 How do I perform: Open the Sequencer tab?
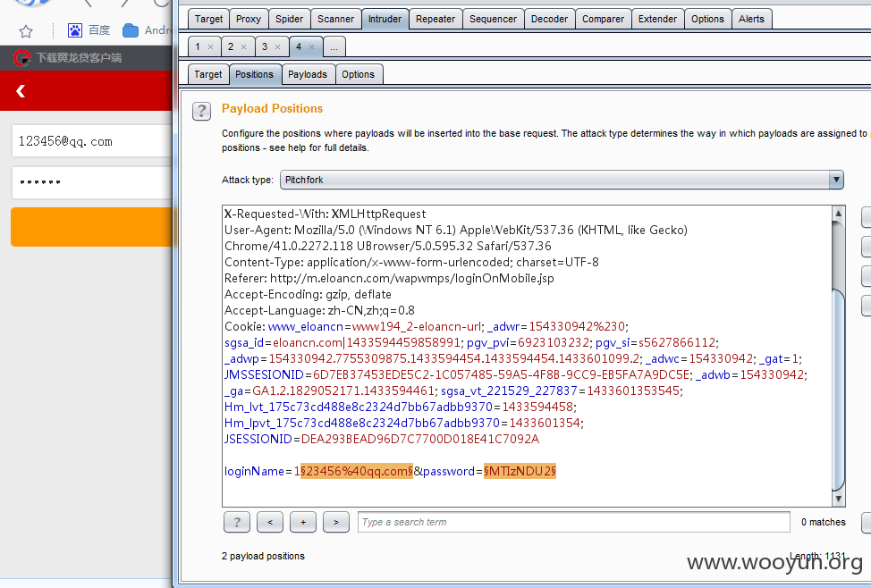click(x=493, y=19)
